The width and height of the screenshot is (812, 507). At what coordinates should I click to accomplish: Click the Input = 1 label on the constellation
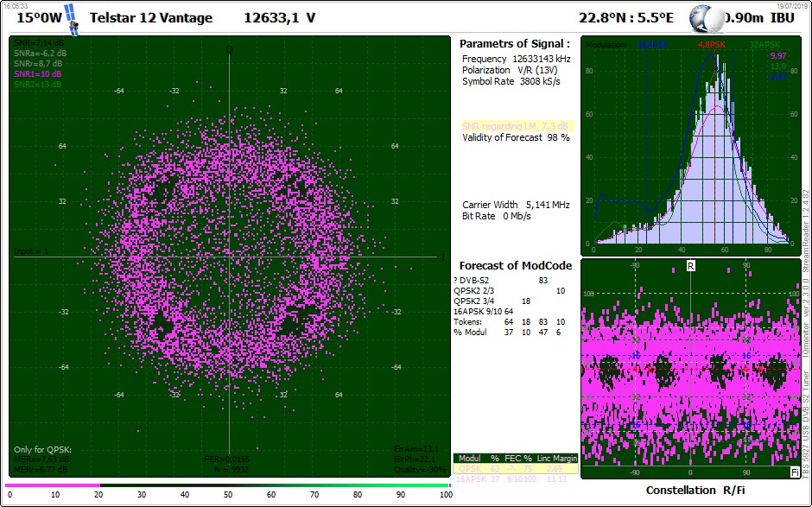point(31,251)
